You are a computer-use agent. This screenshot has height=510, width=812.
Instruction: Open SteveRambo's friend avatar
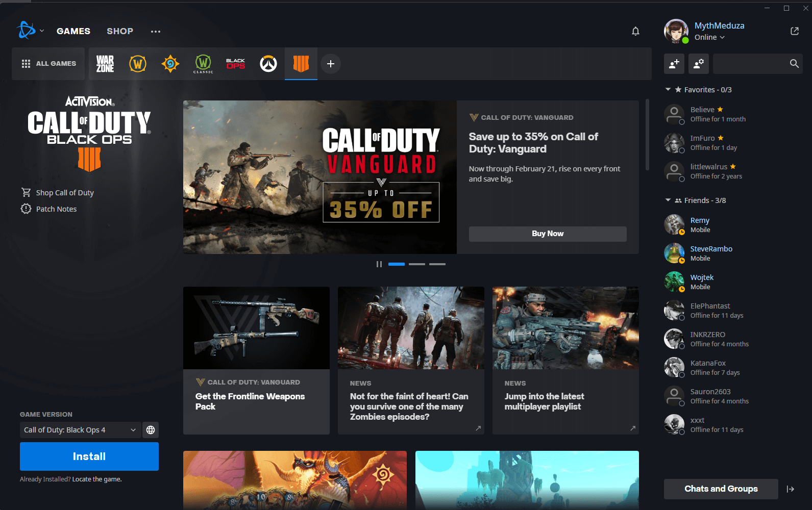674,253
